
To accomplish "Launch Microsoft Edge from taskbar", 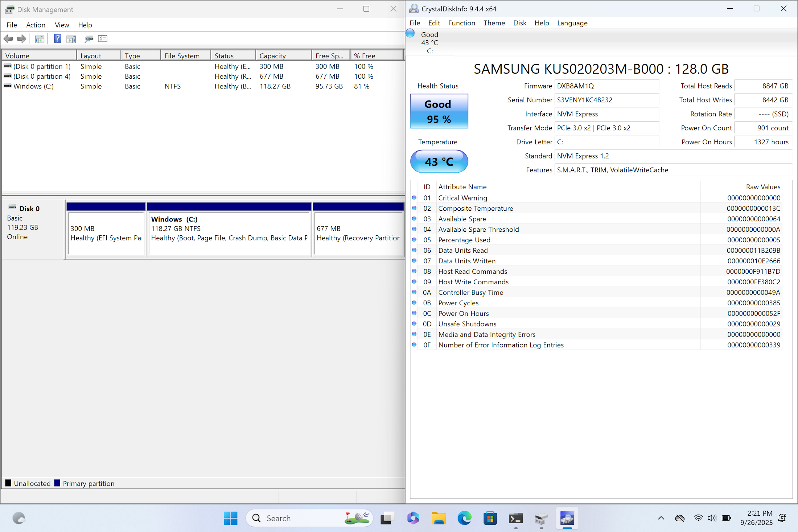I will coord(464,518).
